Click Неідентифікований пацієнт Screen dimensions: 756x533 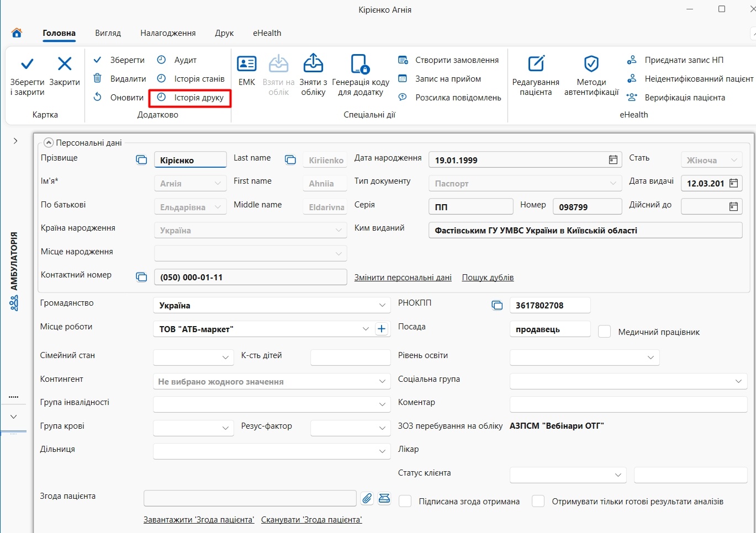click(690, 79)
